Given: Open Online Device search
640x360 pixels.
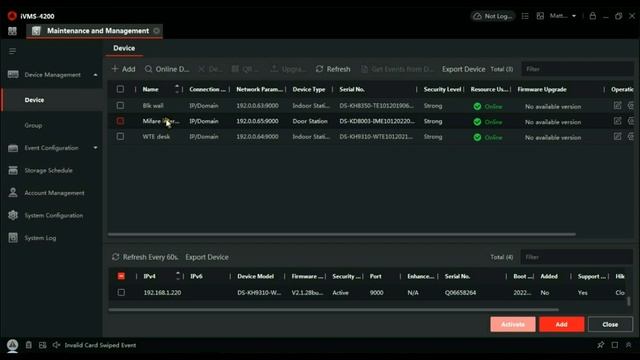Looking at the screenshot, I should click(x=167, y=69).
